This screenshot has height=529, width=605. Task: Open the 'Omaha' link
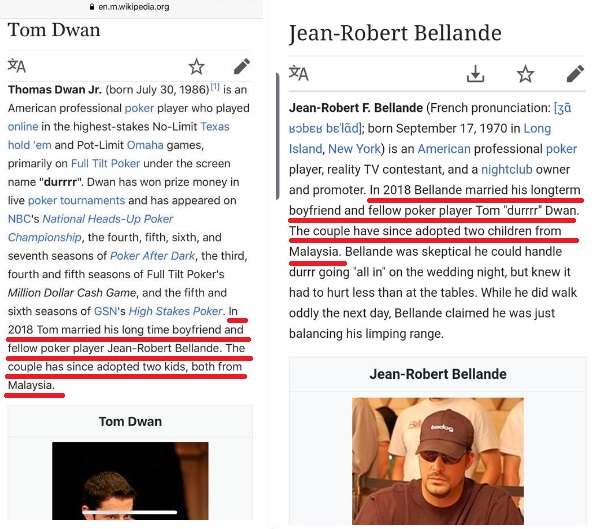(x=145, y=145)
